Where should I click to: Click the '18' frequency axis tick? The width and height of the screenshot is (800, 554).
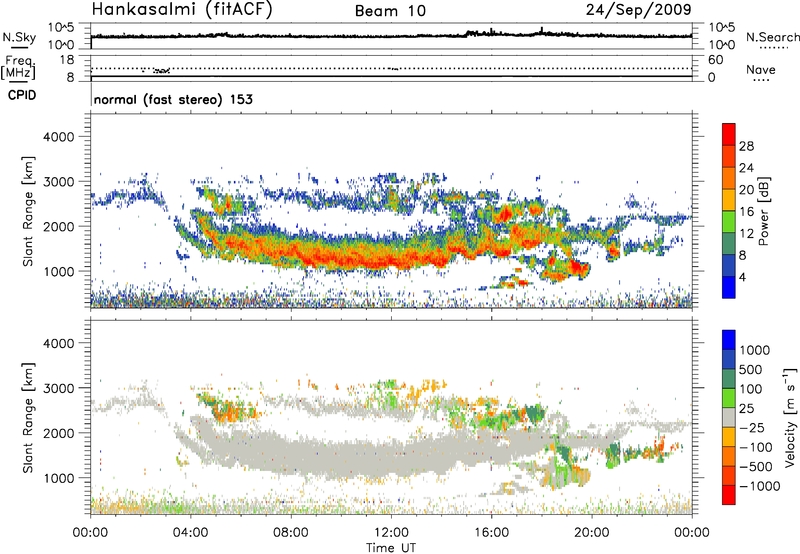point(67,60)
